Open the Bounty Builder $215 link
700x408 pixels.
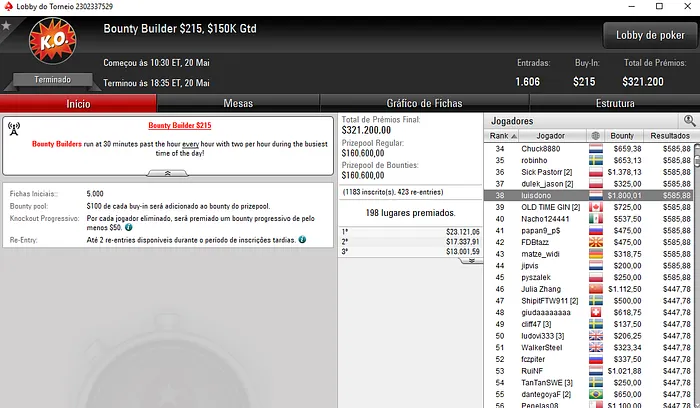(180, 125)
